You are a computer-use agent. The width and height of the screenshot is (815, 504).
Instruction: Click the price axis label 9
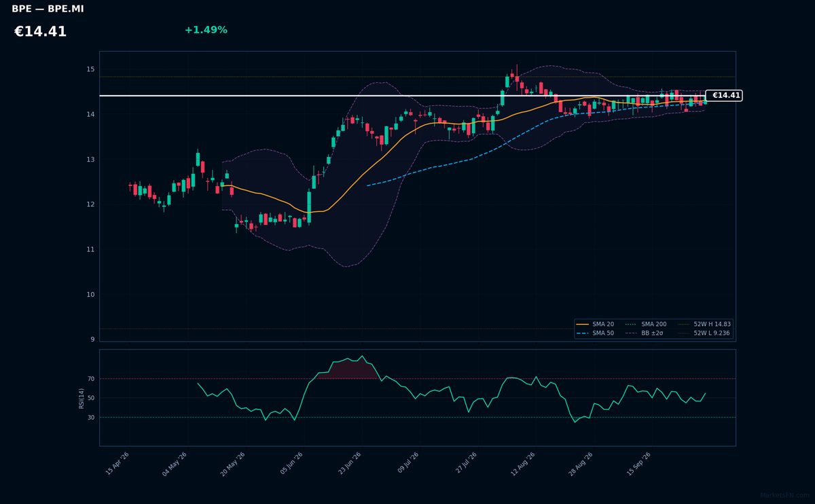[x=93, y=340]
